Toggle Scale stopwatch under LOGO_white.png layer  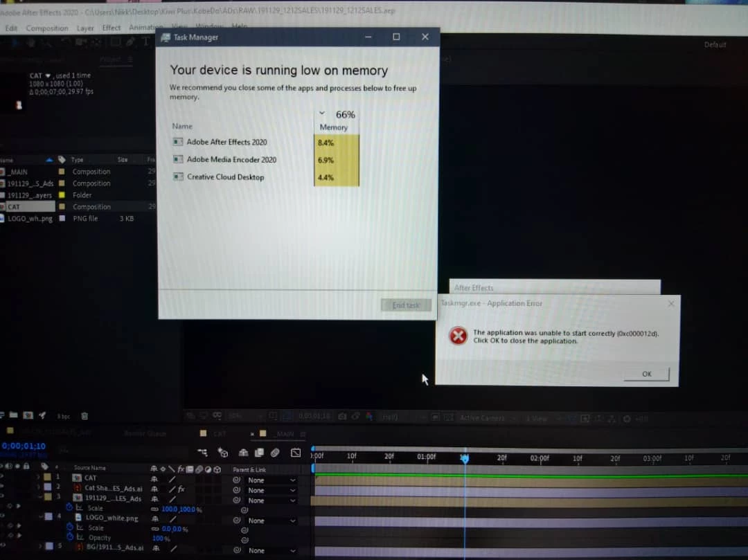tap(70, 527)
